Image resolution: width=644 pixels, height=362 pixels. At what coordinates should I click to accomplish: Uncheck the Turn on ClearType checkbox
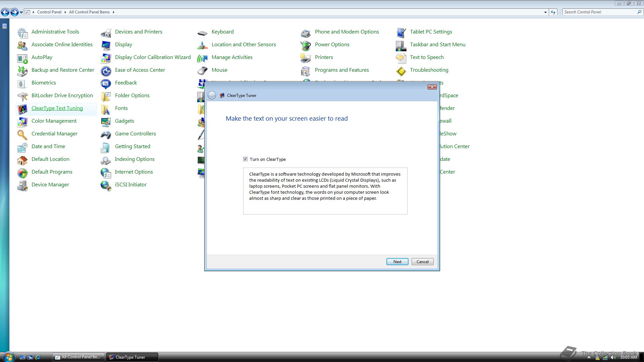[245, 159]
